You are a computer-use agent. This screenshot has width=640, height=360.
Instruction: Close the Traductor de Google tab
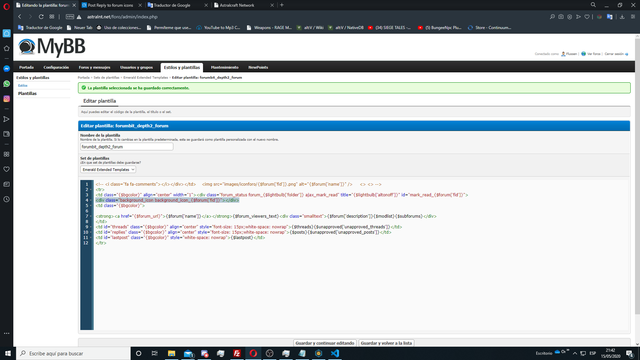[206, 5]
